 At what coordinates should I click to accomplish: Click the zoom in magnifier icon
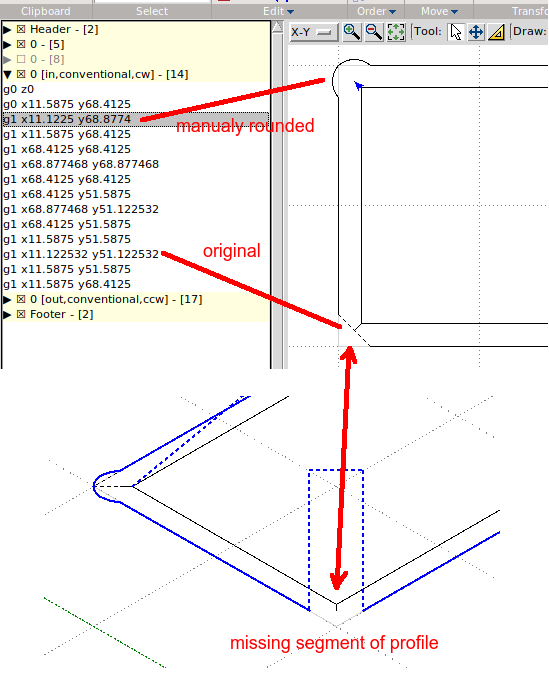[x=351, y=32]
